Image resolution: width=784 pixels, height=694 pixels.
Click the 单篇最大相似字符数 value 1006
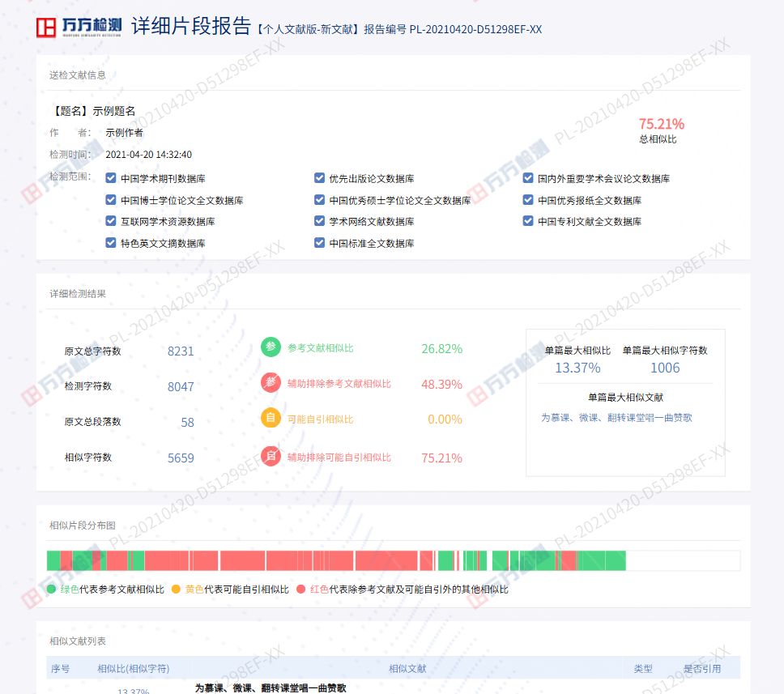(x=665, y=368)
